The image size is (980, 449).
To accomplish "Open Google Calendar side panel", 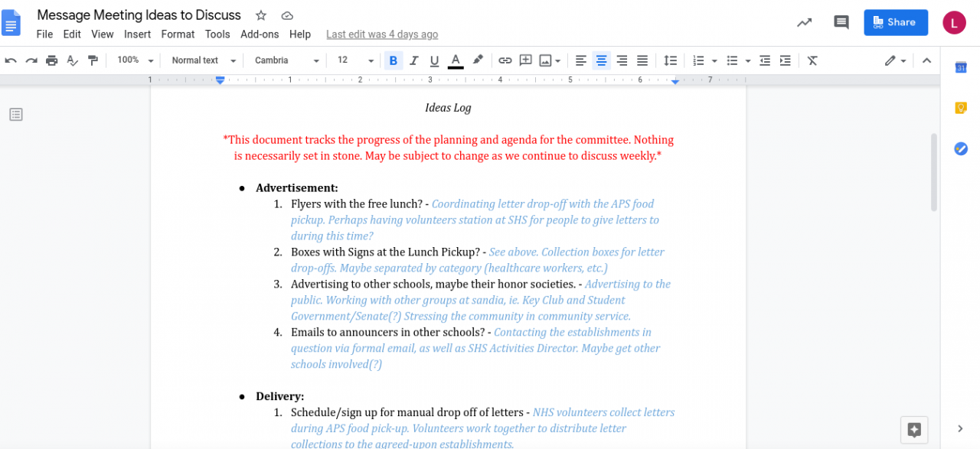I will [961, 67].
